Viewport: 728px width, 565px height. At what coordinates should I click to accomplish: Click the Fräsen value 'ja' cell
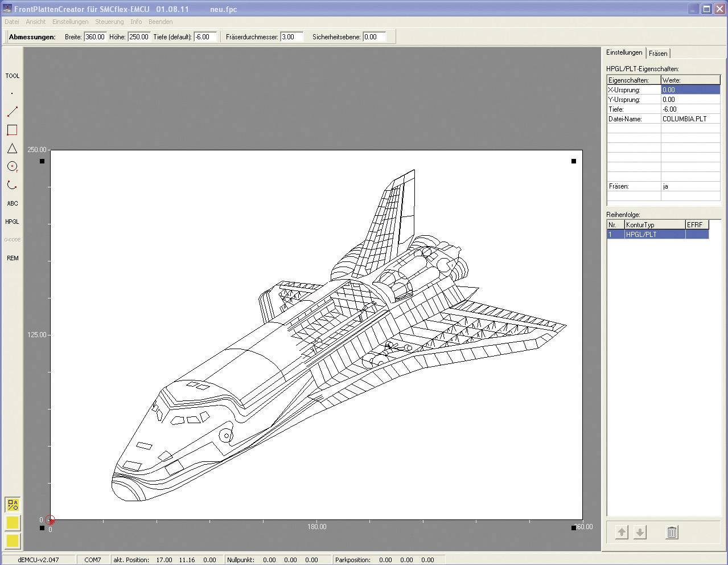(x=690, y=186)
